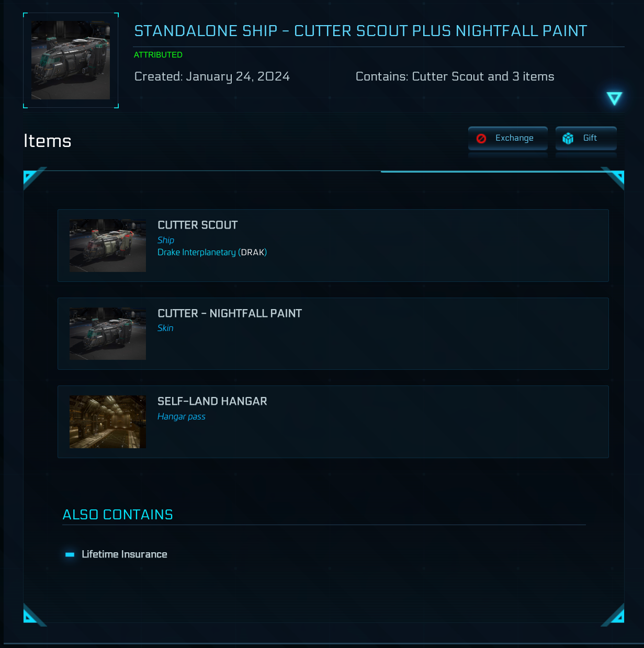Expand the Cutter Scout item row
Viewport: 644px width, 648px height.
333,245
